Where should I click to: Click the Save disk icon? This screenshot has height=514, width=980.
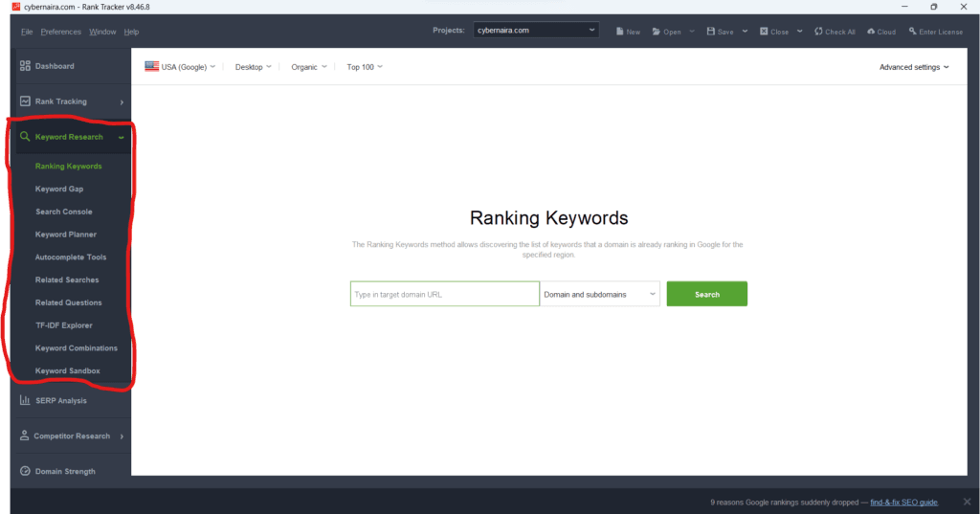click(711, 32)
